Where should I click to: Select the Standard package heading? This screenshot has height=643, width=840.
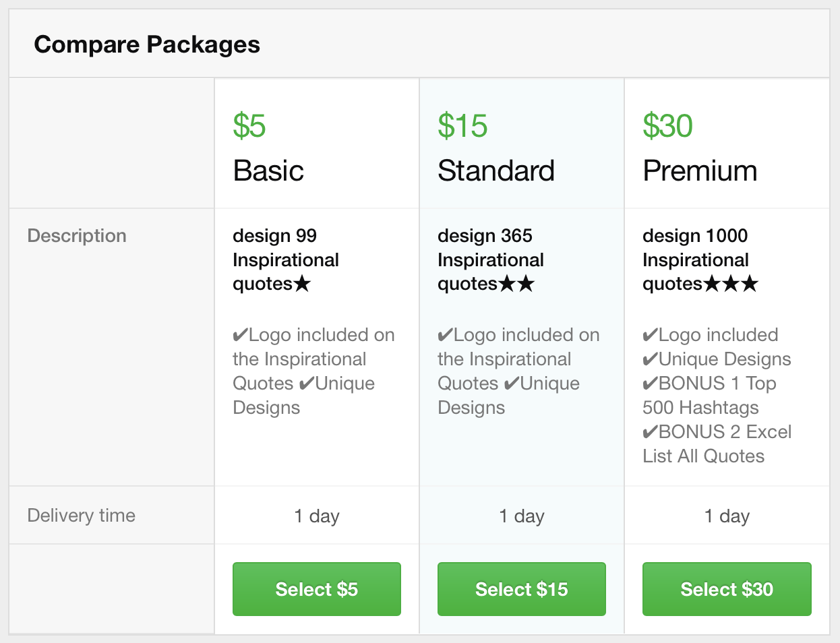[496, 171]
